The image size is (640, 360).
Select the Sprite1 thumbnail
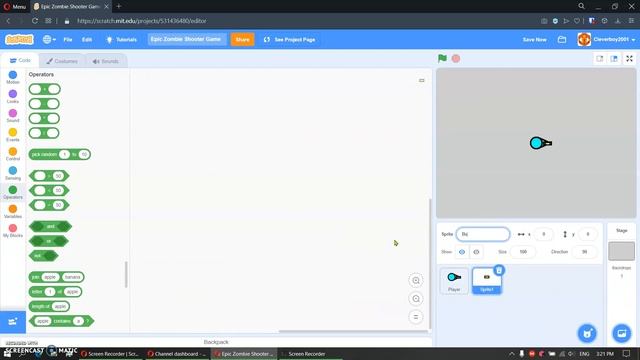(487, 281)
